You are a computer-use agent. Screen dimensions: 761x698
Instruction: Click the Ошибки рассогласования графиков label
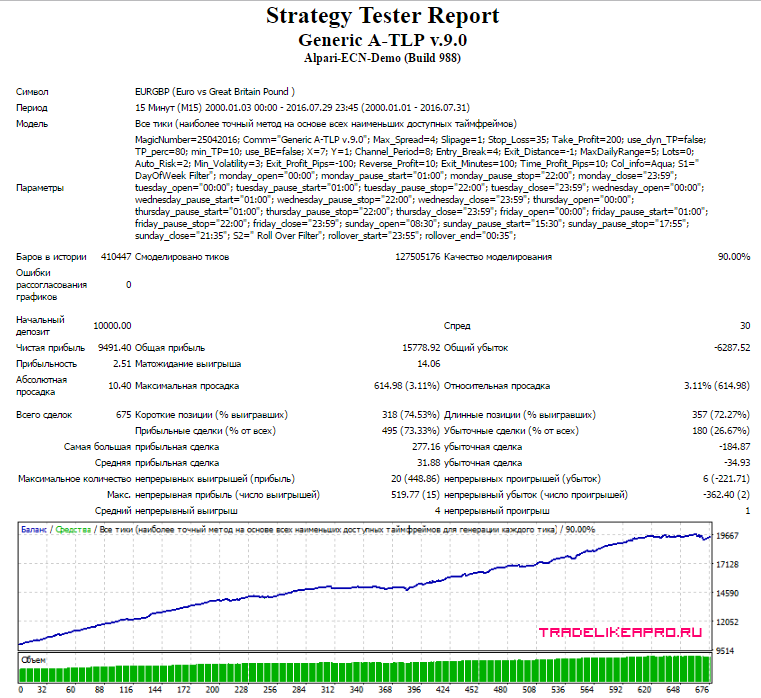(x=51, y=285)
